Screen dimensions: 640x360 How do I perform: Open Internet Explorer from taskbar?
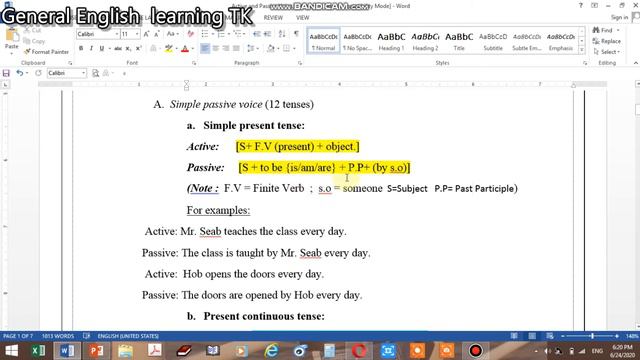[x=271, y=351]
